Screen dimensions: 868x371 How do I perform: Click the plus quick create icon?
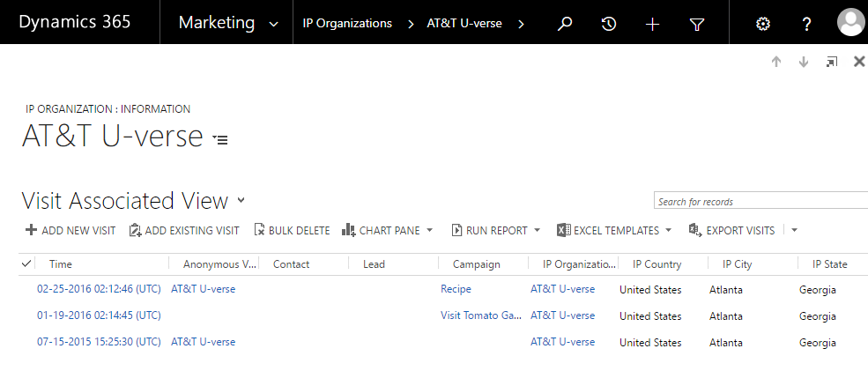pos(653,24)
